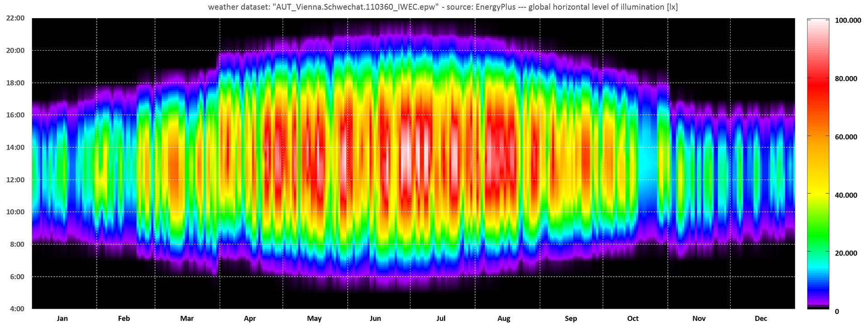Click the 'Jul' month label
The image size is (868, 329).
[441, 319]
